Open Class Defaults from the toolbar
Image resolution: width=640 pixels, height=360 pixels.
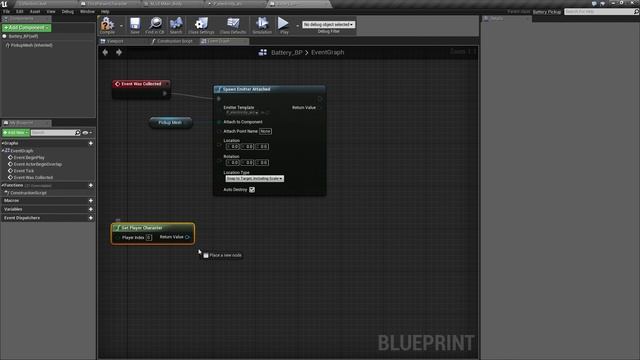[x=233, y=25]
